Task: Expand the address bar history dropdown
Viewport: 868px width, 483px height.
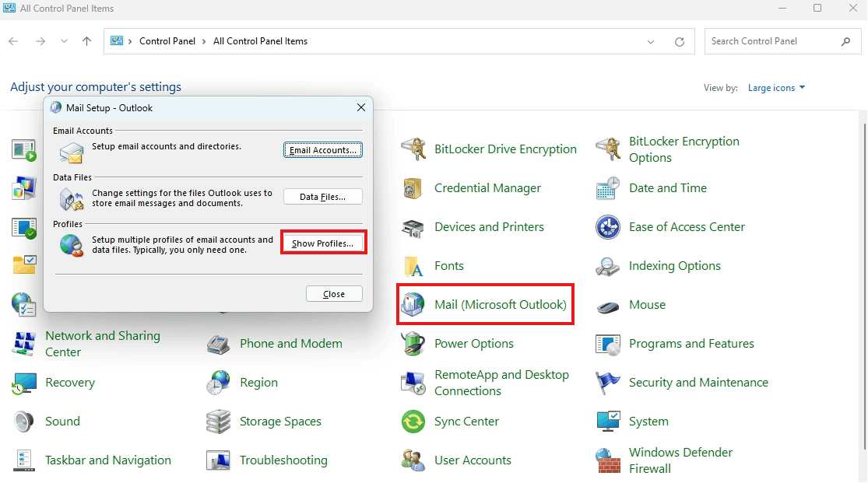Action: 651,41
